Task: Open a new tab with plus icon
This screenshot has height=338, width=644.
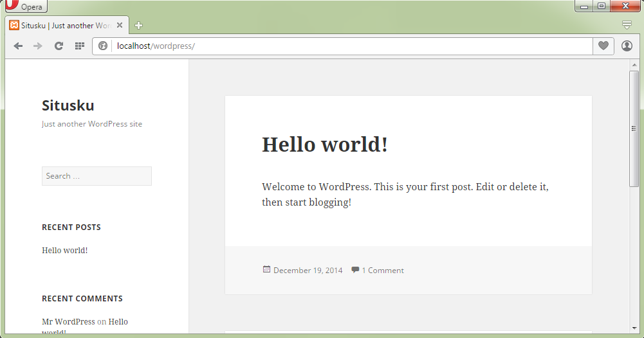Action: [138, 26]
